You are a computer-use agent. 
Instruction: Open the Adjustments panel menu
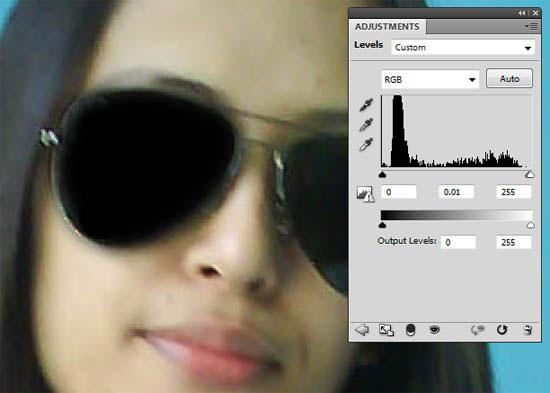click(x=531, y=26)
